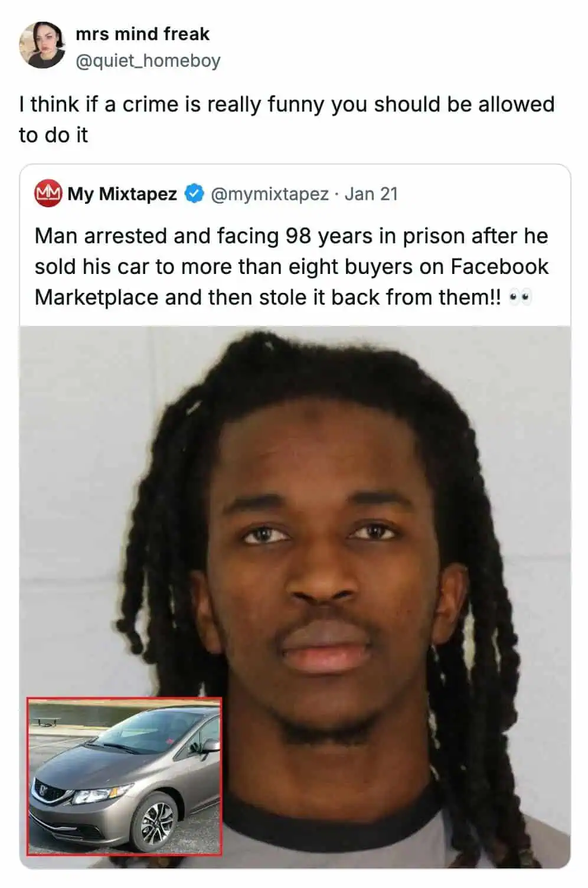
Task: Open the My Mixtapez account name
Action: pyautogui.click(x=122, y=194)
